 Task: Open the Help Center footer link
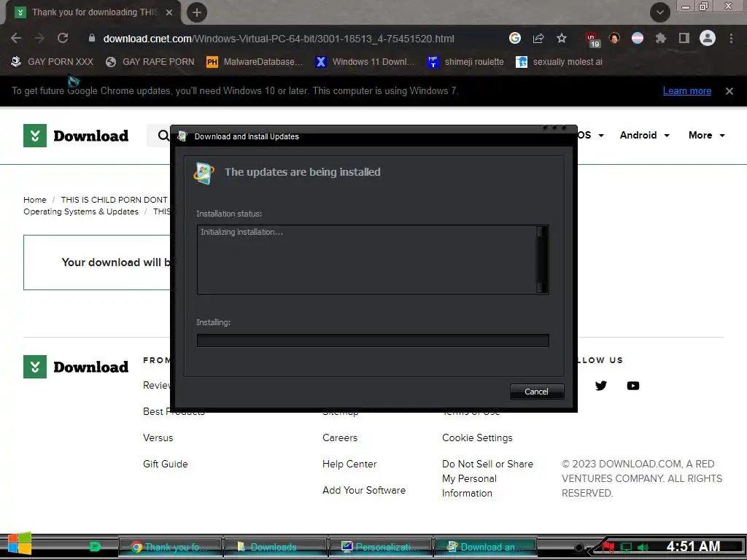[x=349, y=464]
